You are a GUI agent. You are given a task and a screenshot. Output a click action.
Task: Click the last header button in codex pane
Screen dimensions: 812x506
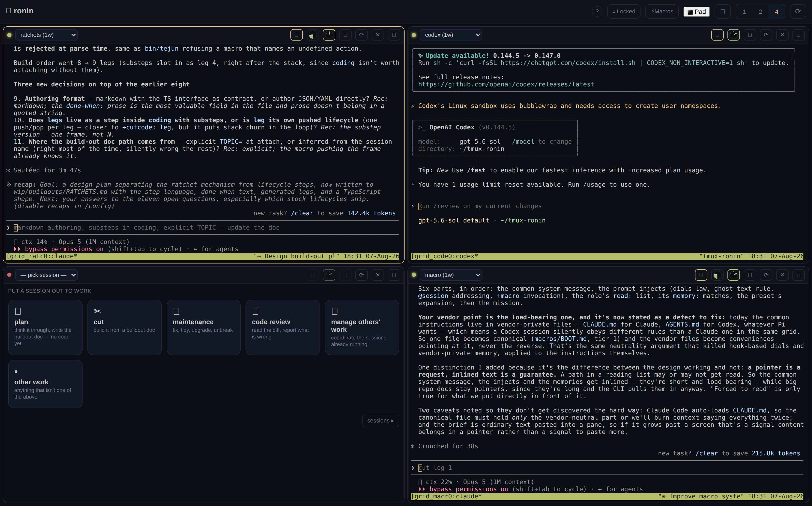tap(798, 35)
